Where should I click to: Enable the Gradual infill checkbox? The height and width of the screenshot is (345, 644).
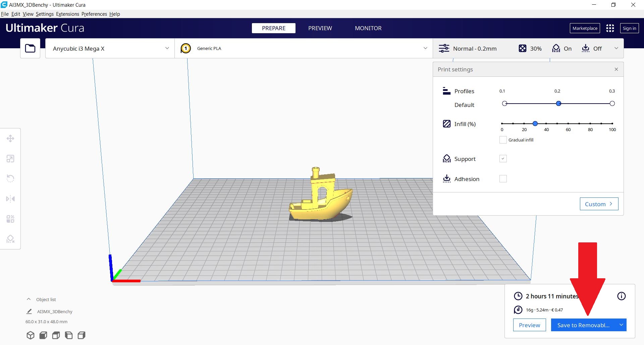click(x=503, y=140)
